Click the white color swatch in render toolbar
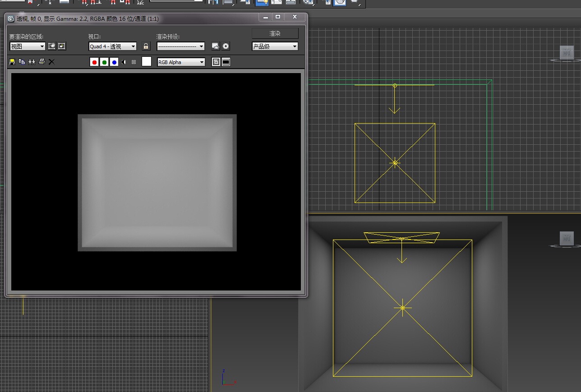581x392 pixels. tap(147, 62)
